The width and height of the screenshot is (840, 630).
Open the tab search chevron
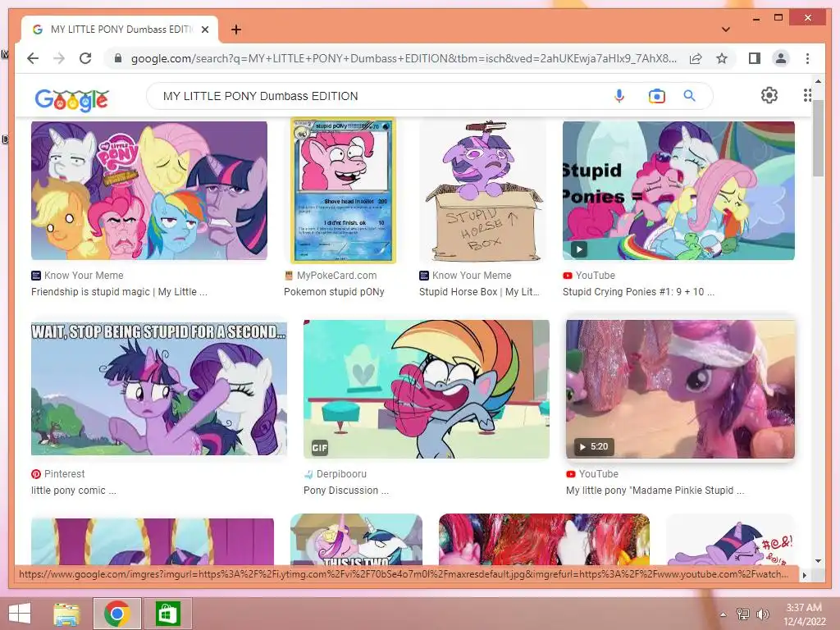tap(725, 30)
